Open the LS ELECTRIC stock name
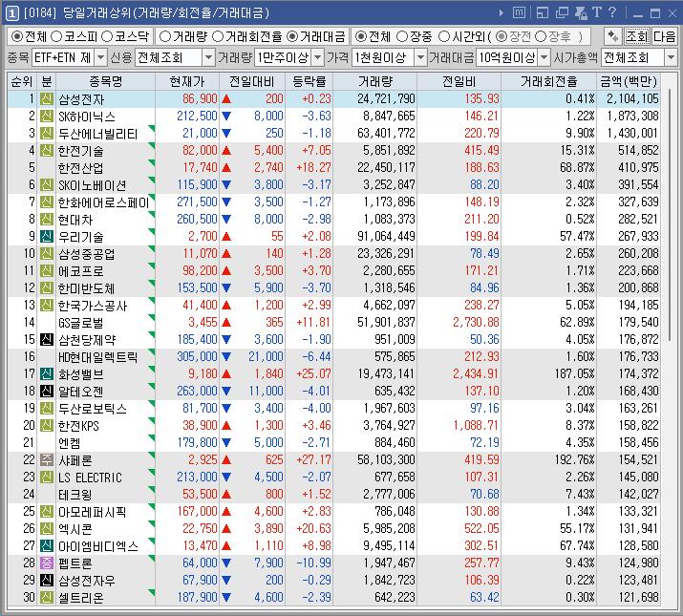Image resolution: width=683 pixels, height=616 pixels. pos(90,478)
